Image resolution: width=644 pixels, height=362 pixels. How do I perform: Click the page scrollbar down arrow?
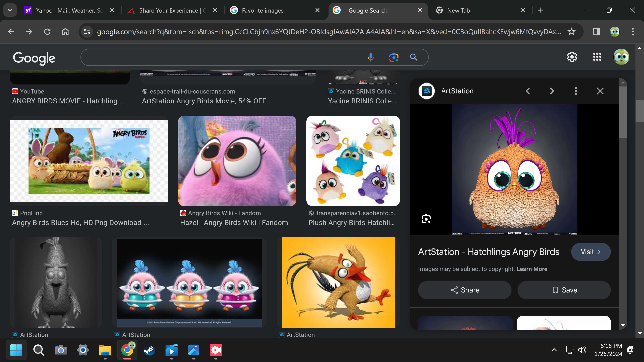pos(639,333)
